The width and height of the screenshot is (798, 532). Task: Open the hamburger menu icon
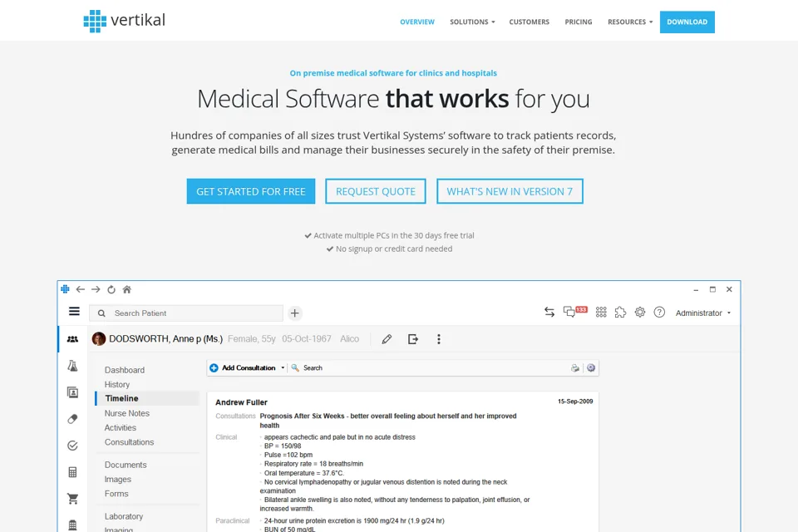click(x=74, y=311)
